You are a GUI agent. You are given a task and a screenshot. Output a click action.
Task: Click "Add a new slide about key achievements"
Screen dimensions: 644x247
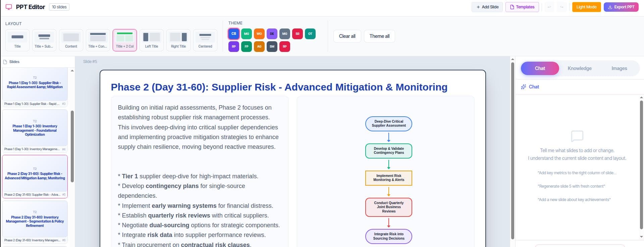(x=574, y=200)
